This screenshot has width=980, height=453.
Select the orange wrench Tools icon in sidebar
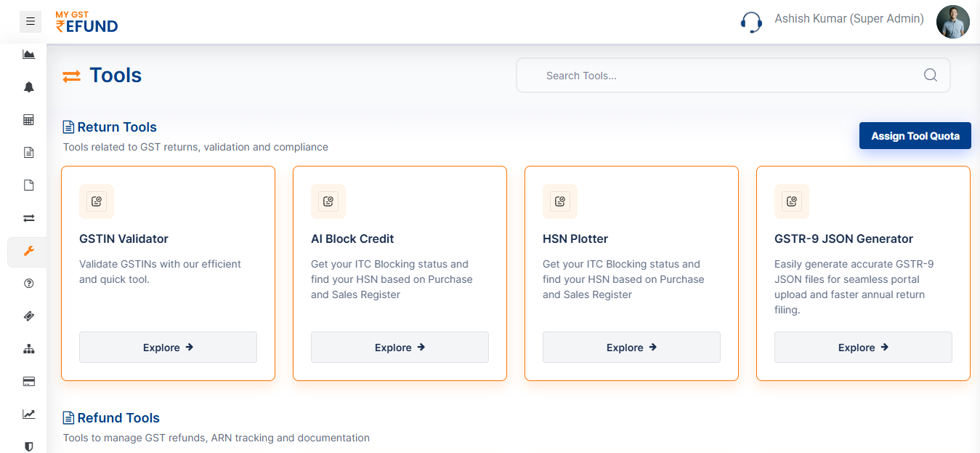(28, 252)
